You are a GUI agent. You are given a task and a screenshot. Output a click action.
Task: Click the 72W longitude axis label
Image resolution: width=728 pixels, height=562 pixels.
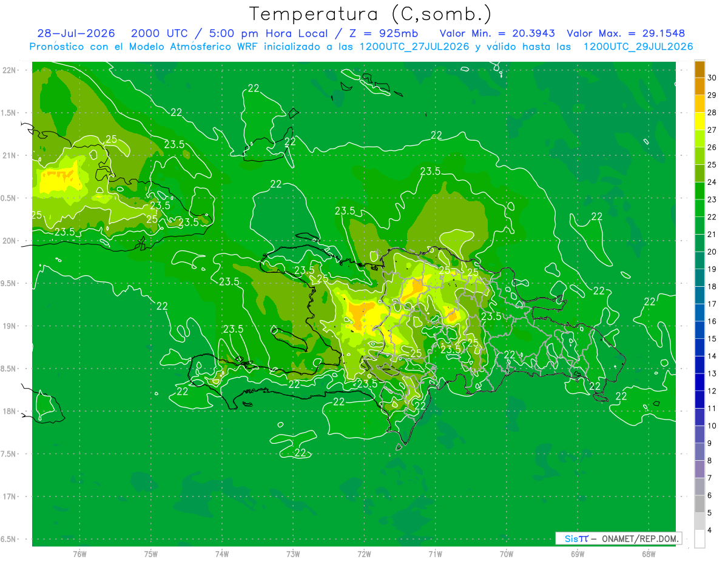(x=364, y=554)
